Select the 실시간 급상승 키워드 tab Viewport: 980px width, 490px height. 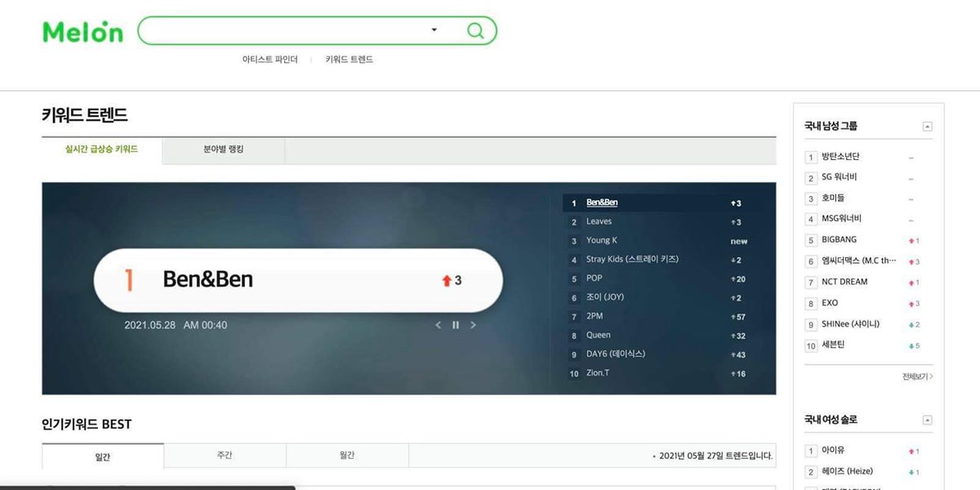(102, 150)
